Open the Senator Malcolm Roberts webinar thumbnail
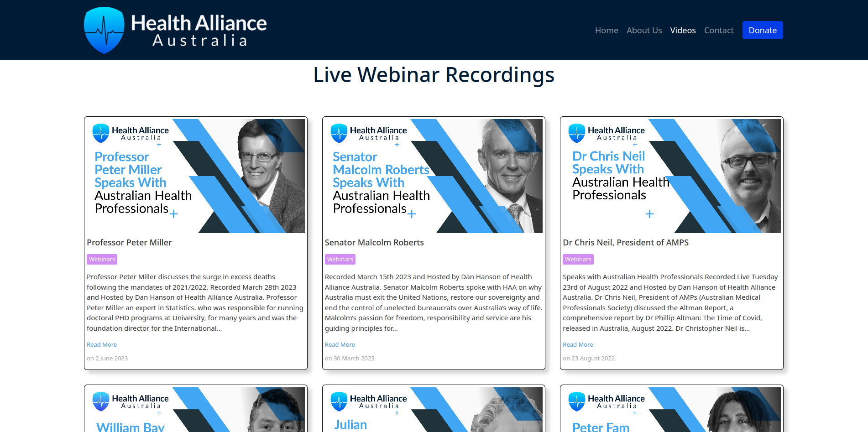 [x=434, y=176]
